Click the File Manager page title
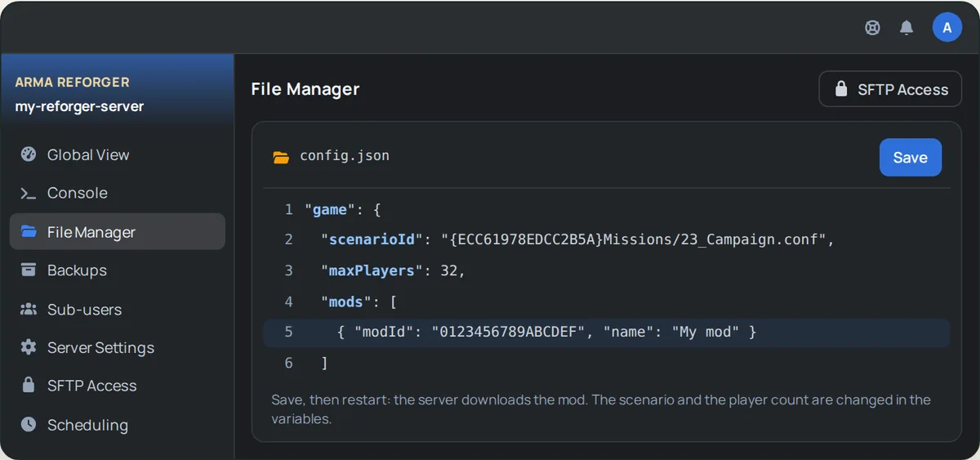 [x=305, y=89]
